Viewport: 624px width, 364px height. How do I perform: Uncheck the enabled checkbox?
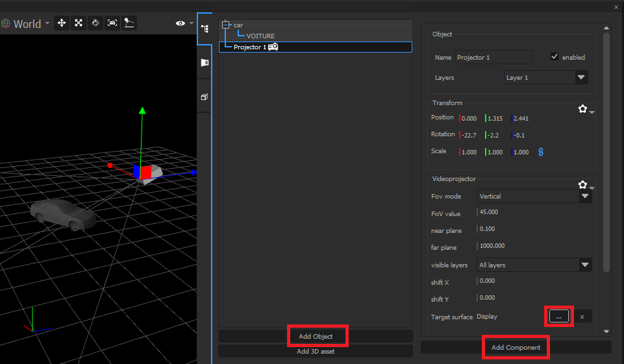554,57
